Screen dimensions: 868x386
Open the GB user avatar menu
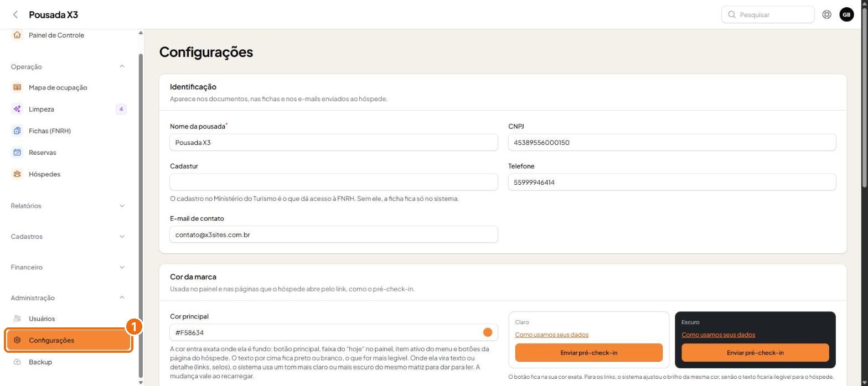pos(846,15)
